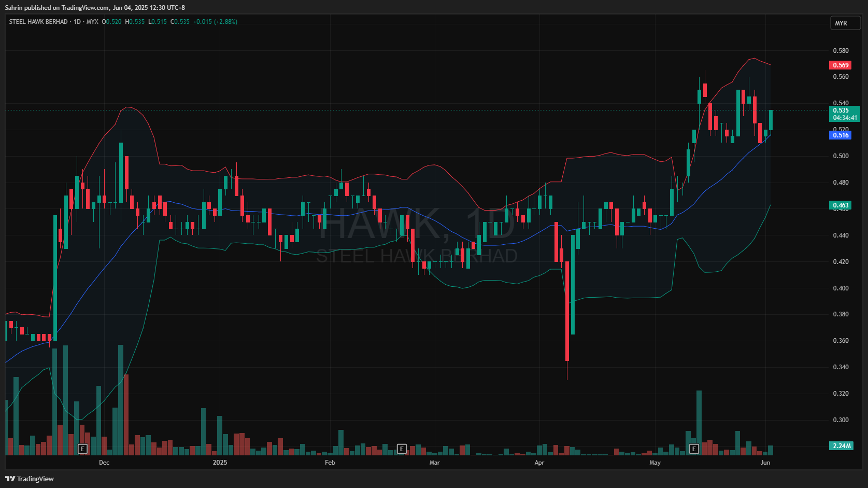
Task: Select the green 0.535 last price label
Action: click(841, 110)
